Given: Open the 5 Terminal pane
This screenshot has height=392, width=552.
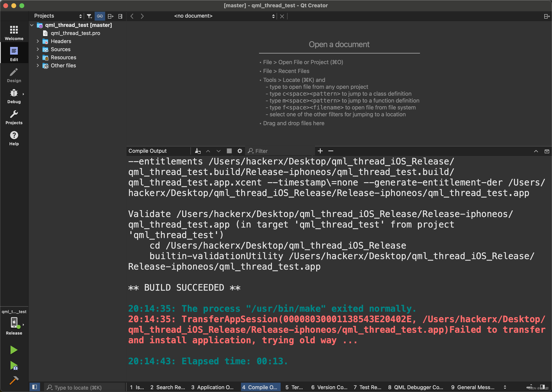Looking at the screenshot, I should coord(294,387).
